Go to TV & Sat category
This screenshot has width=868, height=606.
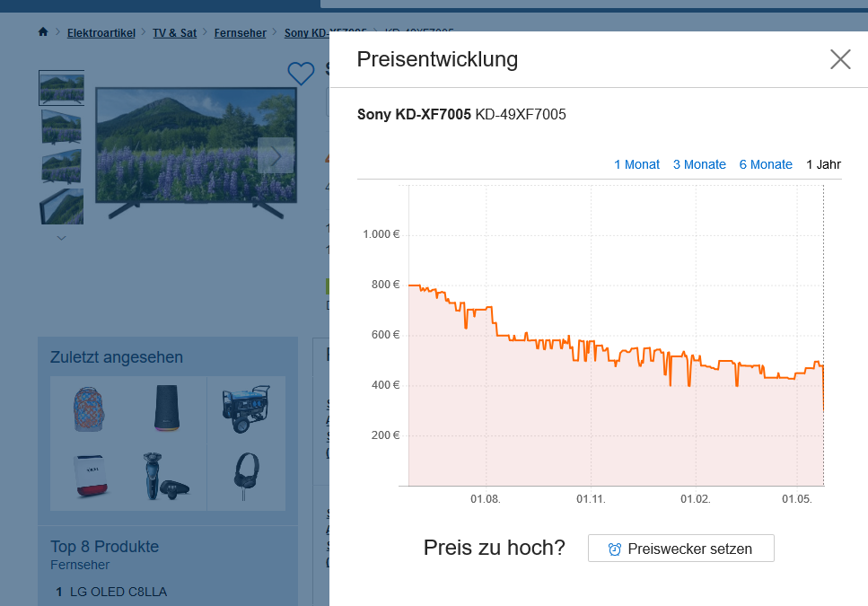[174, 33]
